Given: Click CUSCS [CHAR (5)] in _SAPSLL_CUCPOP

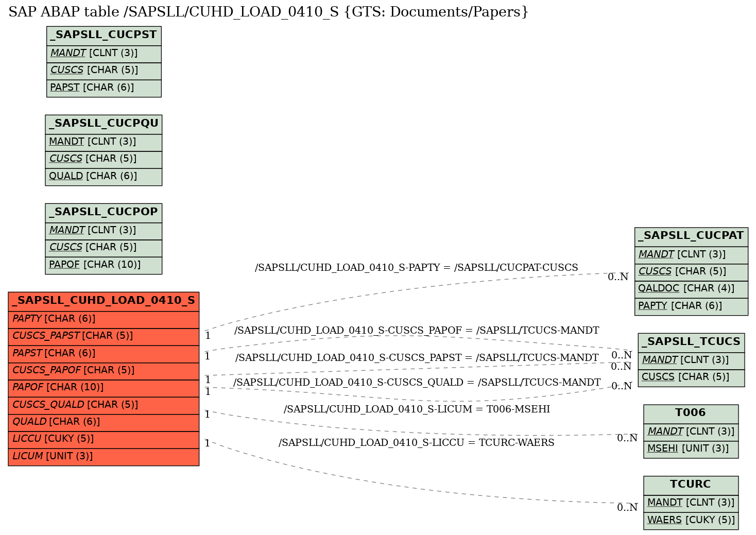Looking at the screenshot, I should click(104, 248).
